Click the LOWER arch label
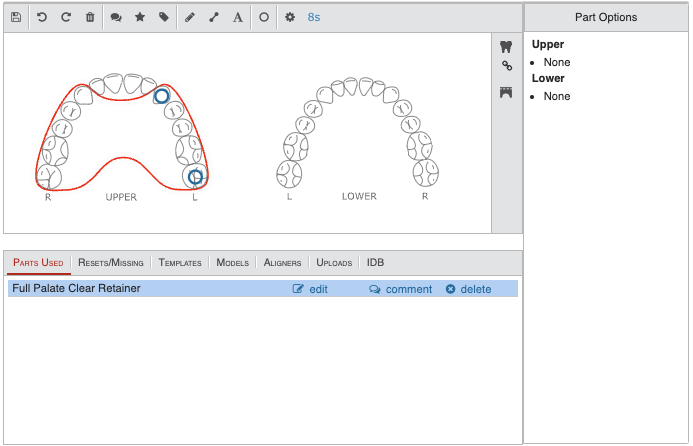Screen dimensions: 693x446 click(359, 196)
